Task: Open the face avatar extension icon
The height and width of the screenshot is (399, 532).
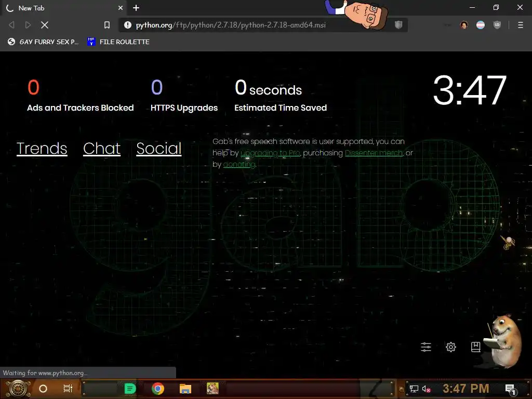Action: (464, 25)
